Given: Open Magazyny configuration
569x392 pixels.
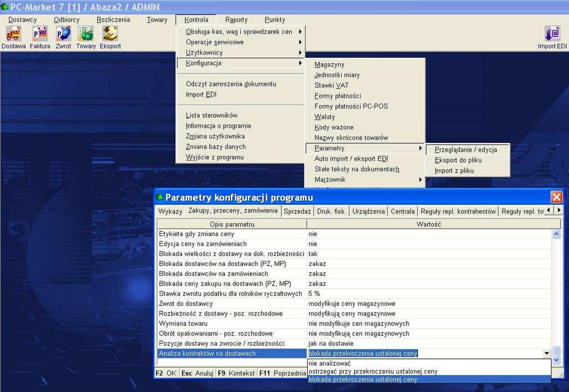Looking at the screenshot, I should pyautogui.click(x=365, y=64).
